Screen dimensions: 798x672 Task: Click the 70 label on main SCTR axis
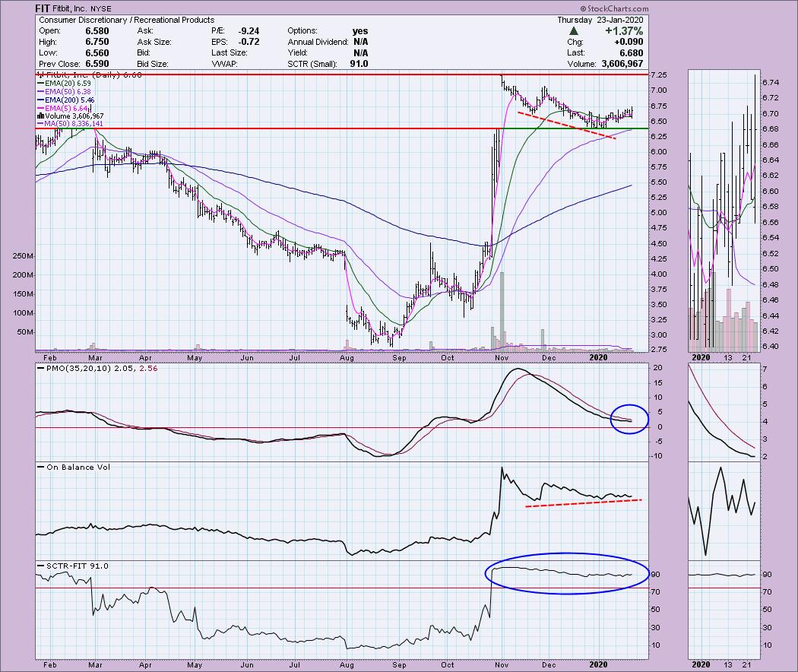[657, 592]
